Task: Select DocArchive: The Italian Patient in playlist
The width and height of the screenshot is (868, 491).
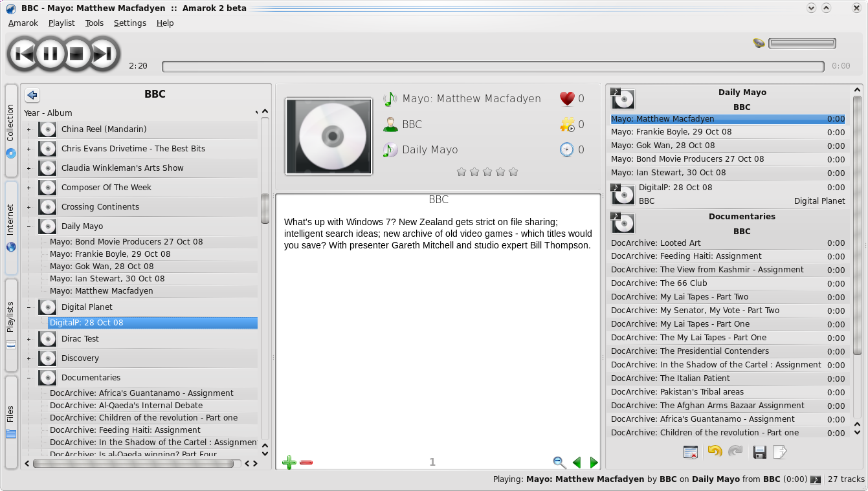Action: coord(728,379)
